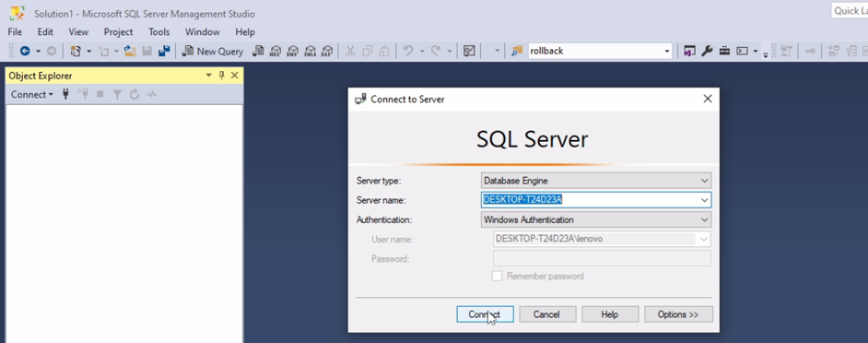This screenshot has height=343, width=868.
Task: Click Connect Object Explorer plug icon
Action: 65,94
